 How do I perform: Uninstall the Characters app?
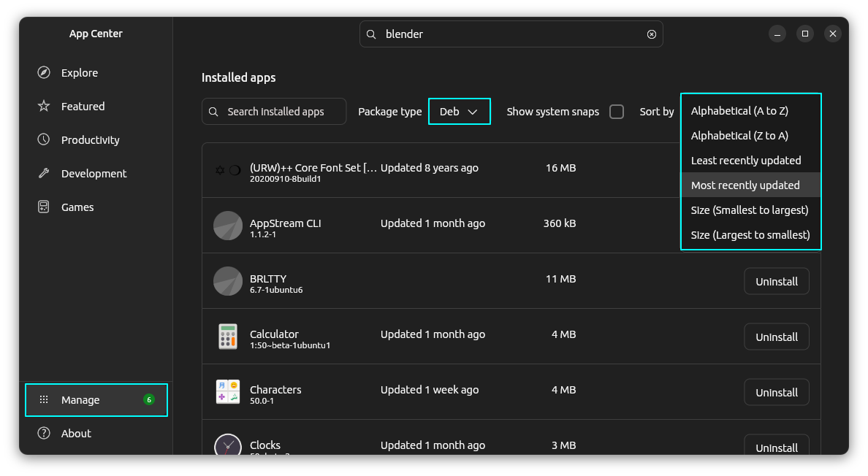point(777,392)
